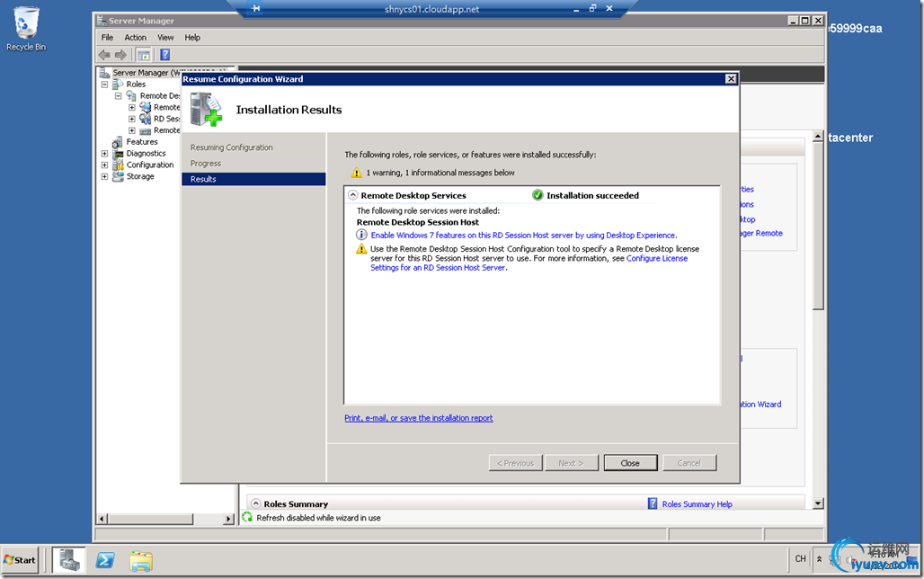Open Windows Explorer from the taskbar
This screenshot has height=579, width=924.
click(141, 560)
